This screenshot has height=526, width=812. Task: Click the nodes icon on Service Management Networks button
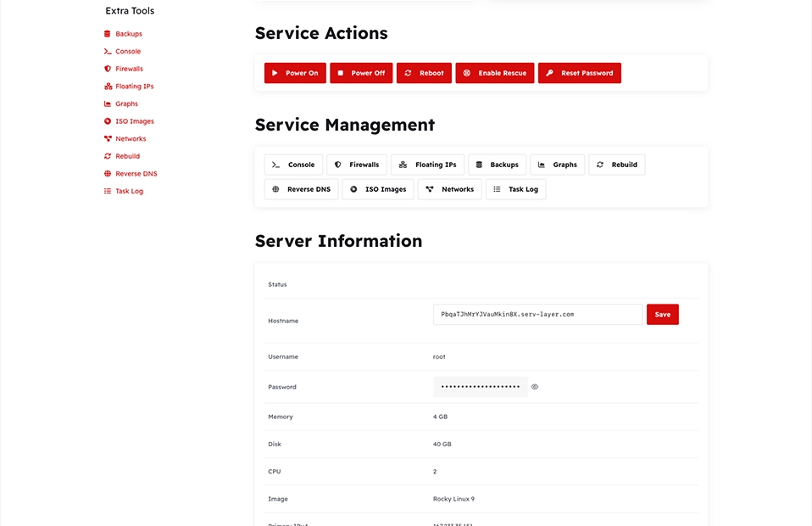point(429,189)
